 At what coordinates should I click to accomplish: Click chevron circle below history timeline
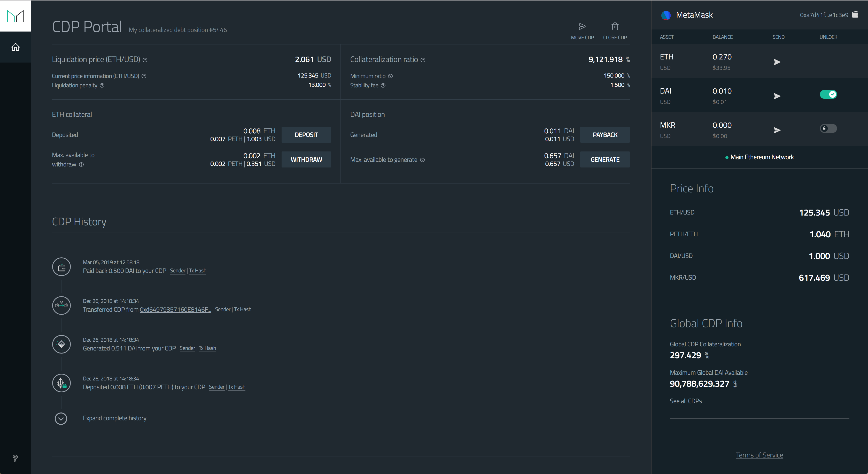(61, 419)
